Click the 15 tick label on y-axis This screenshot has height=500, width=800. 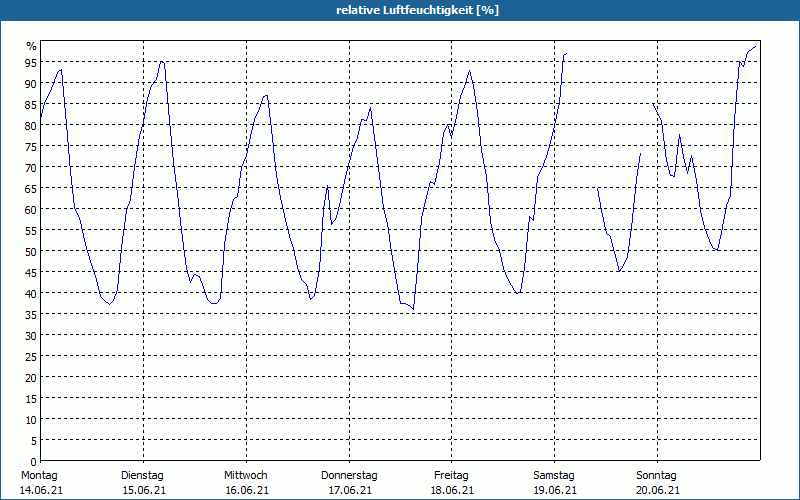(31, 399)
